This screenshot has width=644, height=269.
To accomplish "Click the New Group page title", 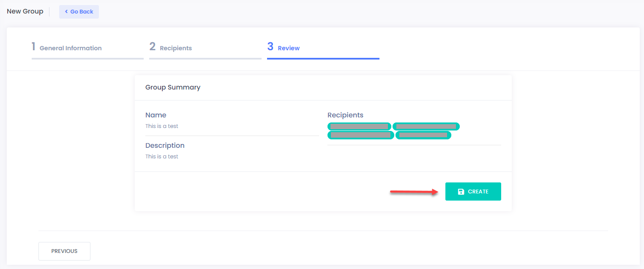I will 25,11.
